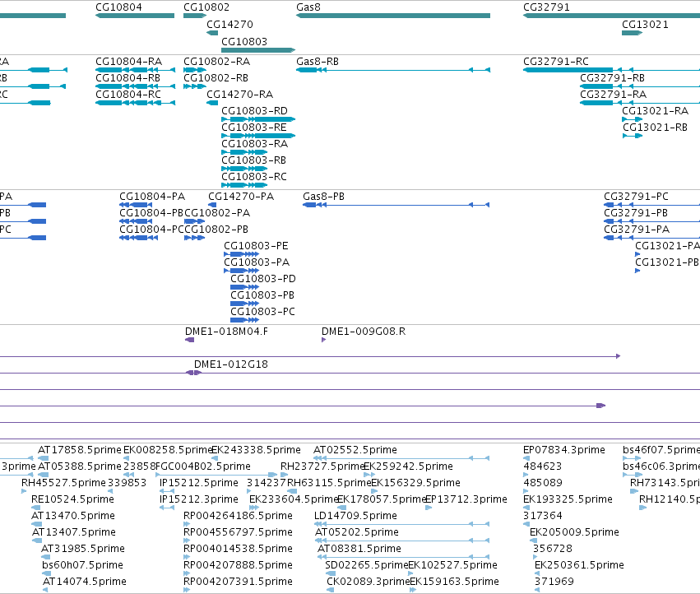Click transcript CG10804-RA label
The image size is (700, 594).
point(128,62)
